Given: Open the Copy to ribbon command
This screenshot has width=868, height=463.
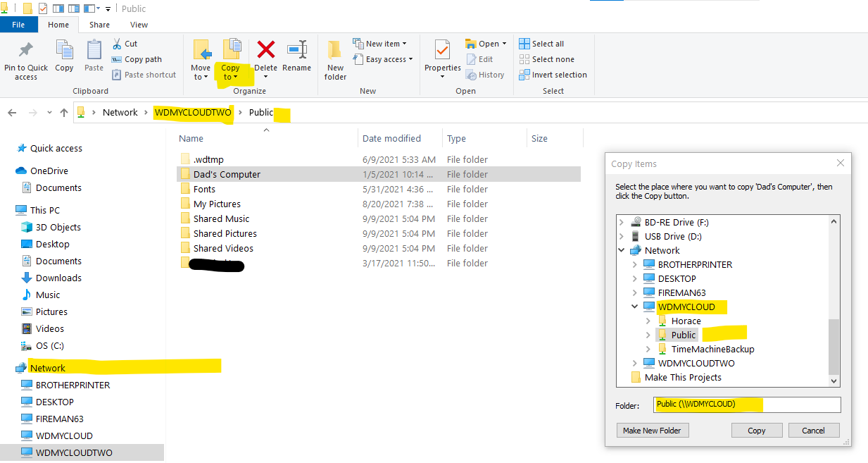Looking at the screenshot, I should pyautogui.click(x=231, y=60).
